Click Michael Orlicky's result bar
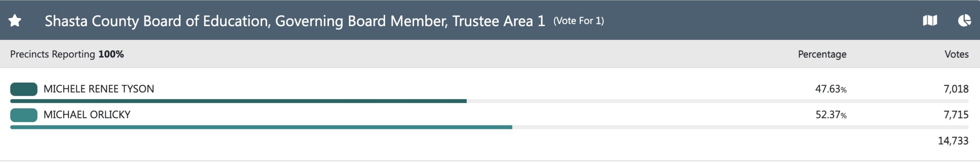 coord(261,127)
